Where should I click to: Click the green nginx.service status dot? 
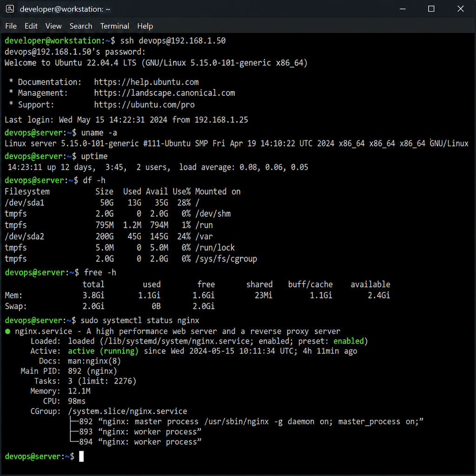click(x=8, y=331)
